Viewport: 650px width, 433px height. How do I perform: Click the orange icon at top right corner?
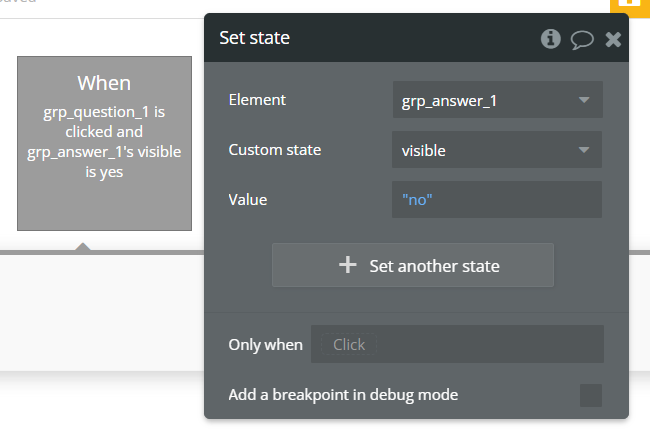click(630, 5)
